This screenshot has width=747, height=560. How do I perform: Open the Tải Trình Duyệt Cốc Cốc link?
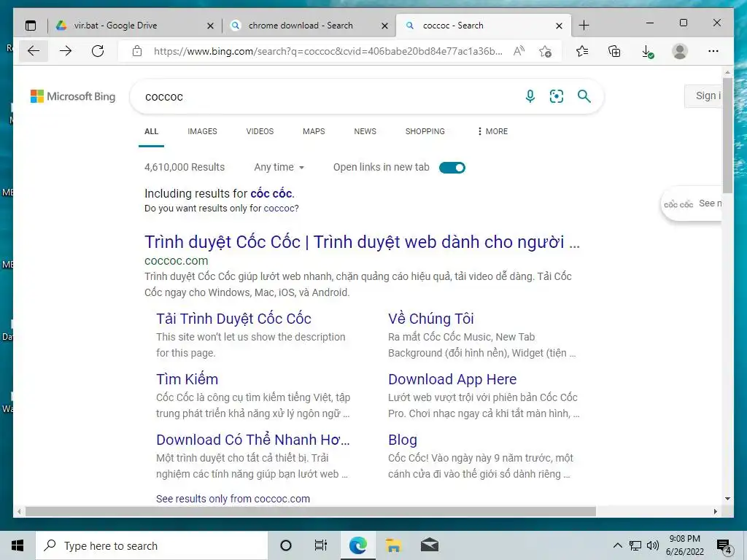[234, 319]
